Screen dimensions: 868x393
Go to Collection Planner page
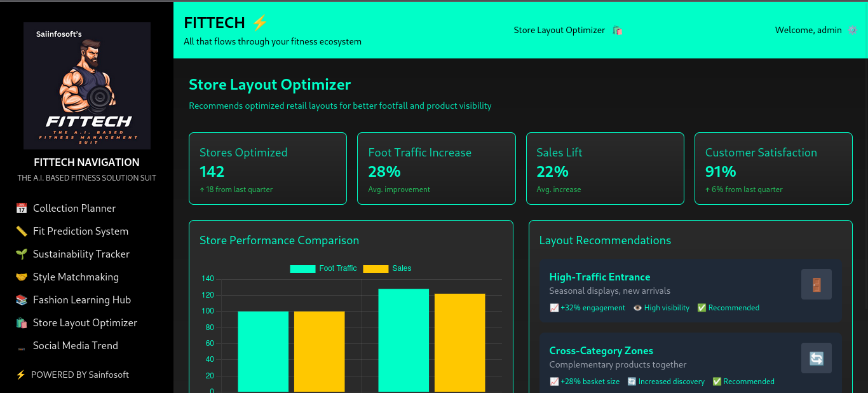coord(74,208)
